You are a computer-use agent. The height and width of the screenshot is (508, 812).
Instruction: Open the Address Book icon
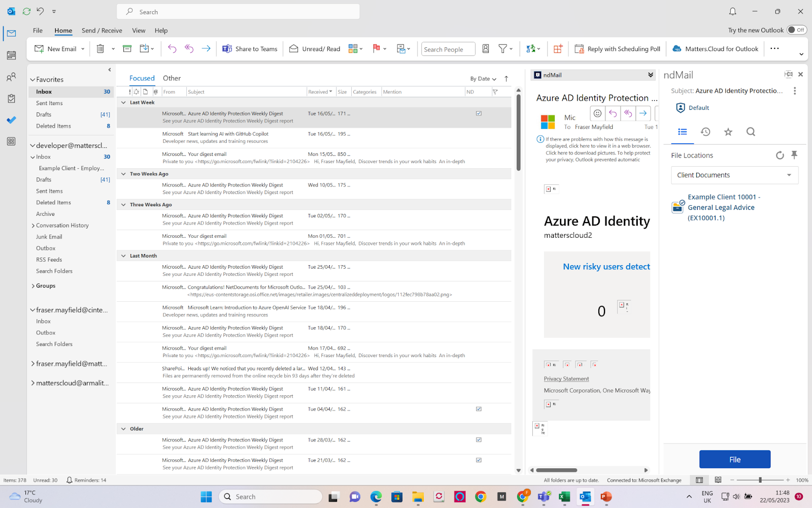(486, 49)
